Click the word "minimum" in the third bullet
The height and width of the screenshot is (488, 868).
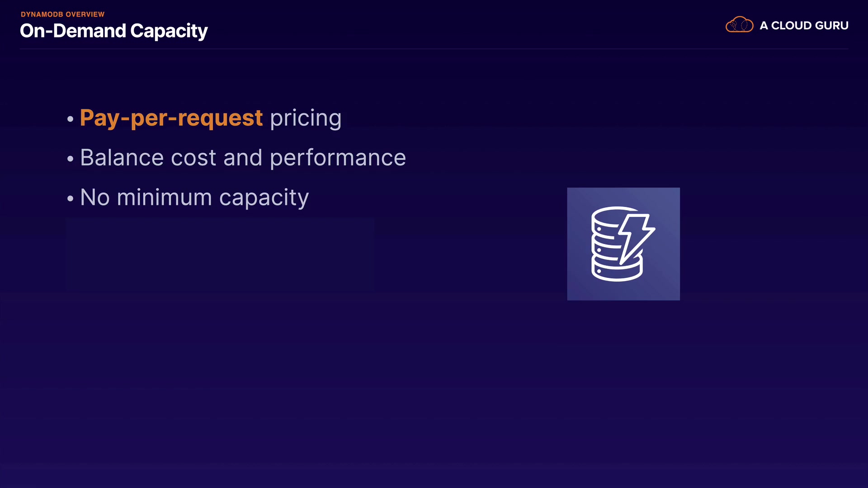point(164,197)
